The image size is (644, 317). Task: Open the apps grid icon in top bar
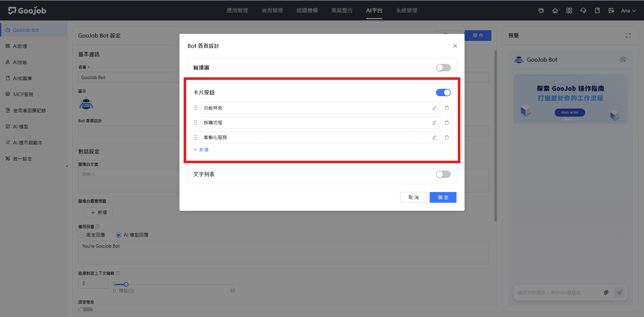pos(569,10)
